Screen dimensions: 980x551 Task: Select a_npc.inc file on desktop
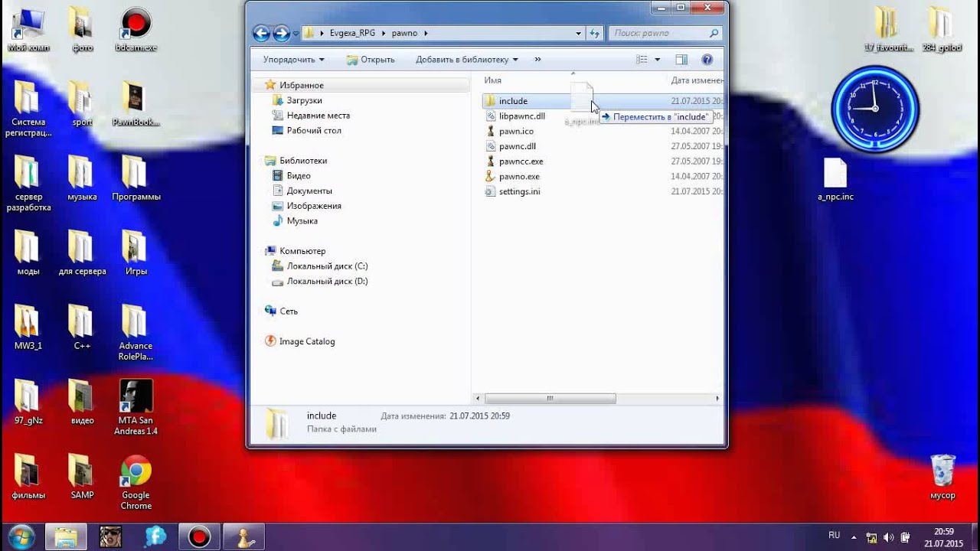(x=835, y=179)
